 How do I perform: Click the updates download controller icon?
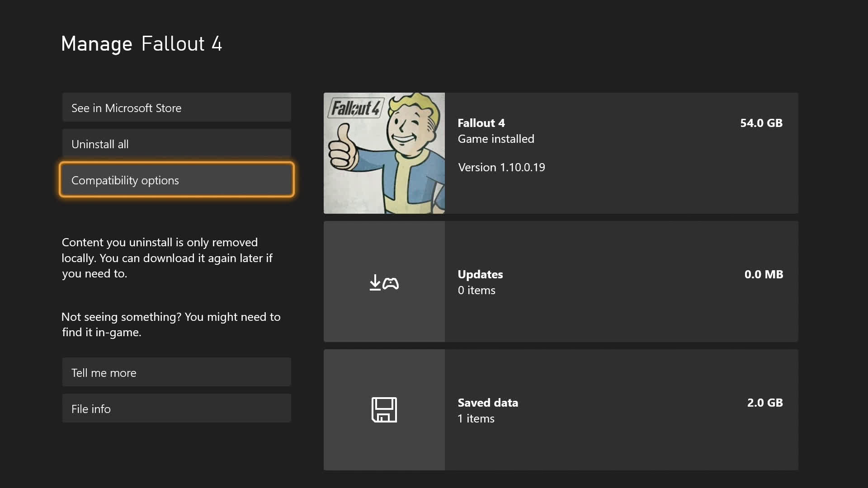[x=384, y=282]
